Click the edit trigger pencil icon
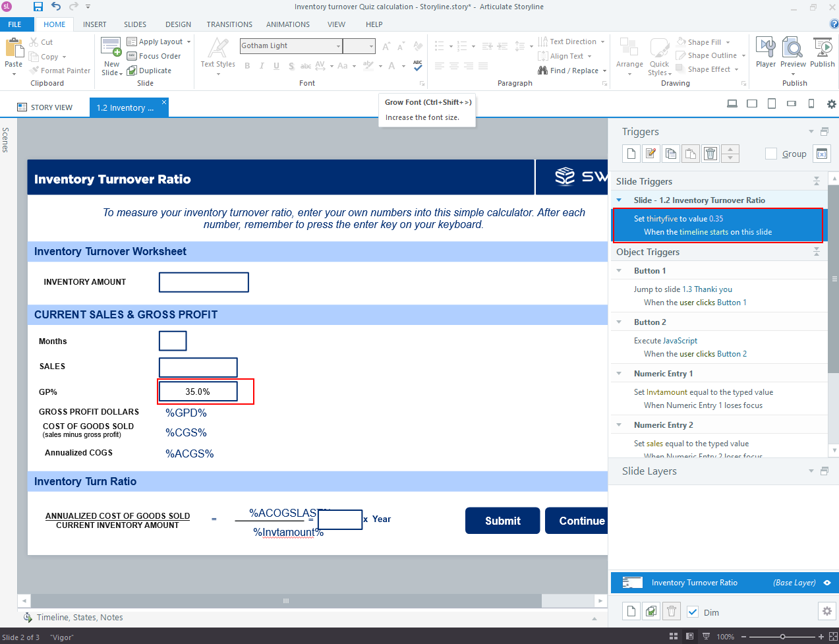 point(651,154)
